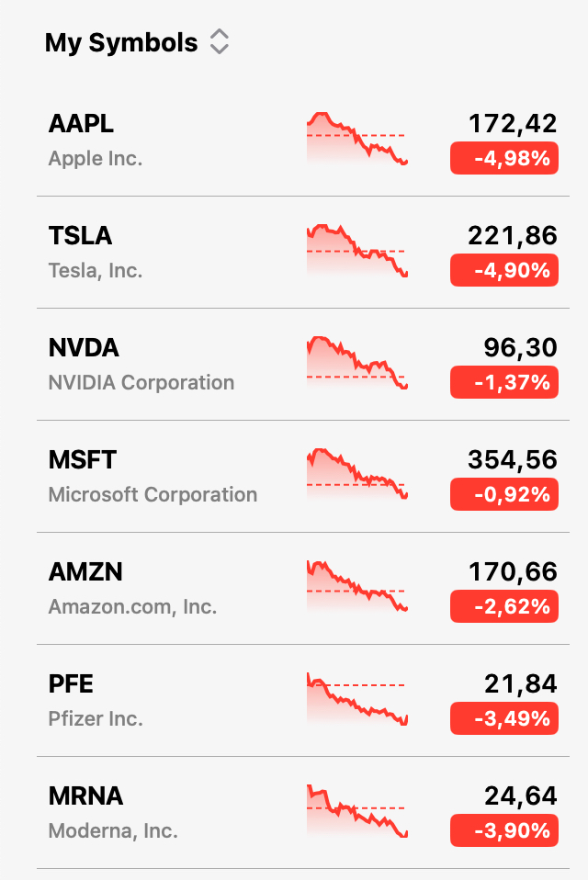Switch MSFT -0,92% badge display
Viewport: 588px width, 880px height.
pyautogui.click(x=503, y=495)
